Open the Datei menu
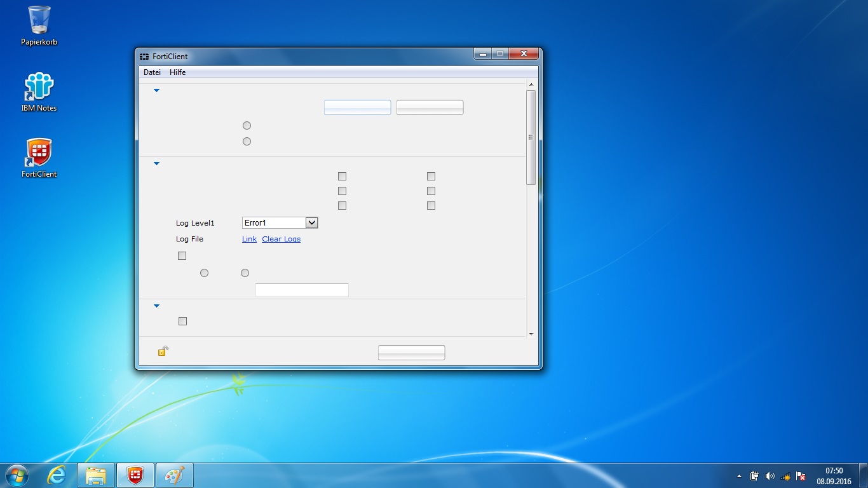 pos(152,72)
